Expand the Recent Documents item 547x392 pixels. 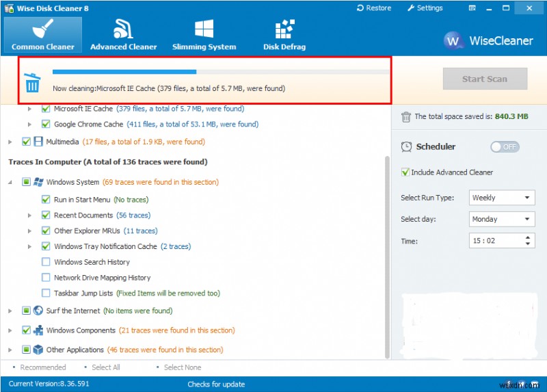click(29, 215)
